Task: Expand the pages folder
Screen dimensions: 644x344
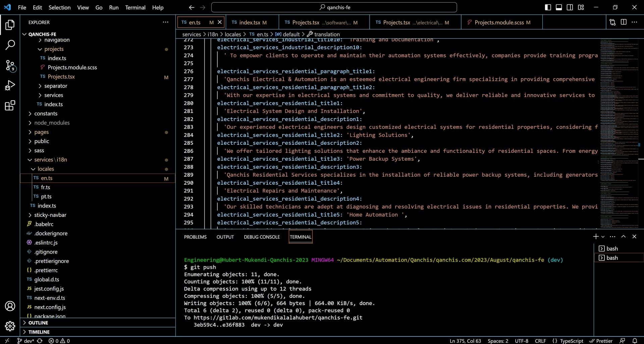Action: click(98, 132)
